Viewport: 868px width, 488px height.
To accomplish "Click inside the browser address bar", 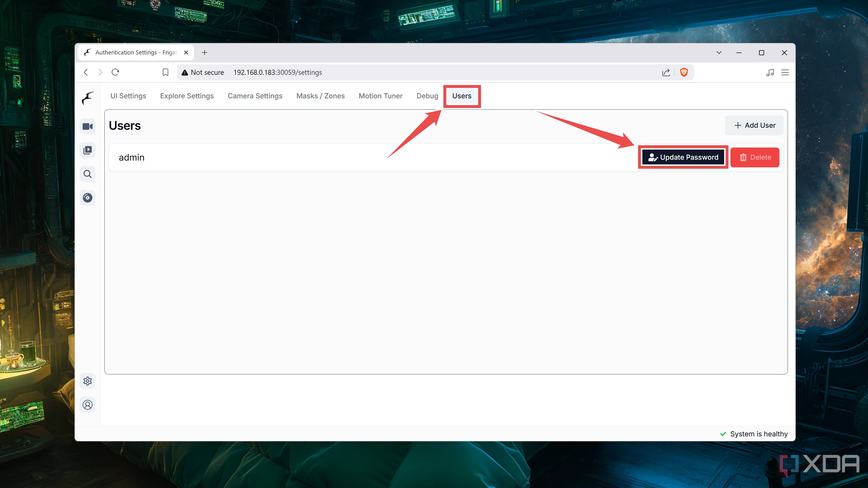I will (404, 72).
